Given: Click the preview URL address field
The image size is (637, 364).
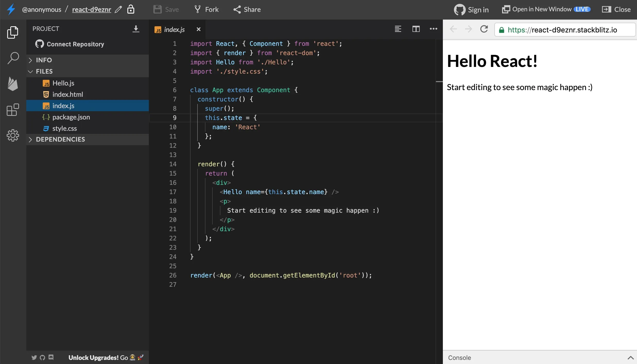Looking at the screenshot, I should pyautogui.click(x=565, y=30).
